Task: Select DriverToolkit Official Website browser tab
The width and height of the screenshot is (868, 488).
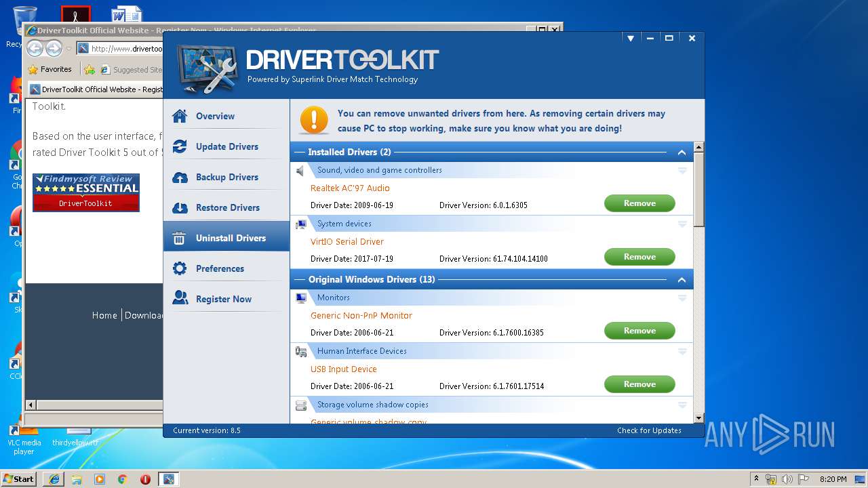Action: (x=96, y=89)
